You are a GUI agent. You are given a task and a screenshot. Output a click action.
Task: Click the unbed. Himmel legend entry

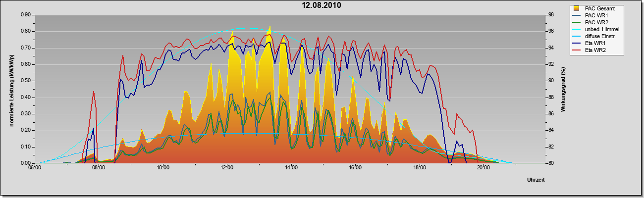[x=596, y=30]
